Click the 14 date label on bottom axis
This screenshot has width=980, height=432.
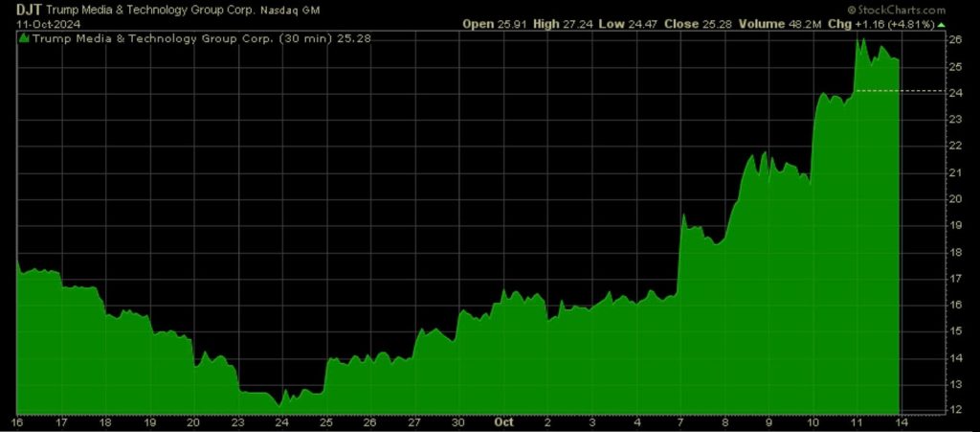click(x=901, y=421)
